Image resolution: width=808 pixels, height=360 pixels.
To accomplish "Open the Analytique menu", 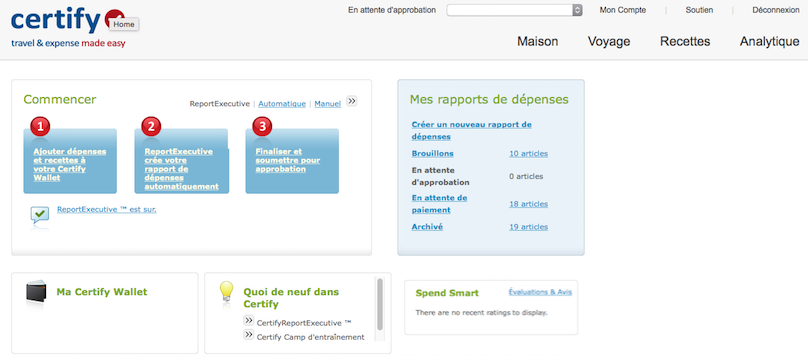I will tap(770, 42).
